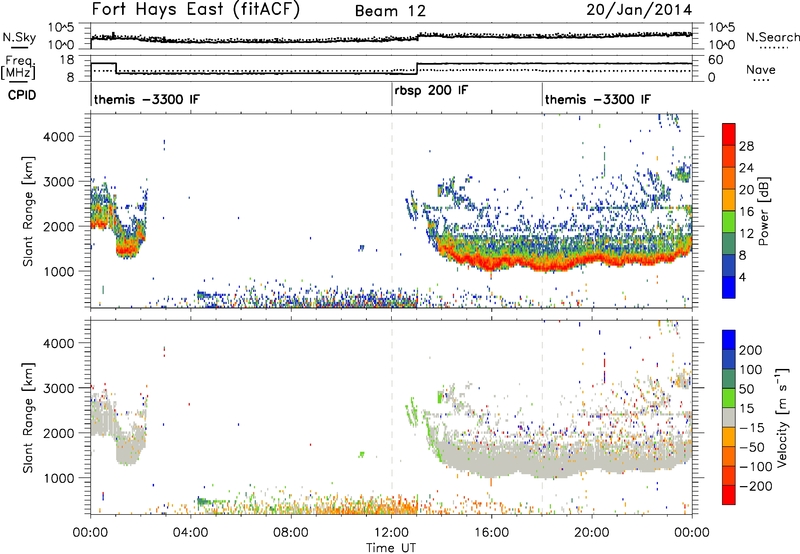
Task: Click first 'themis -3300 IF' label near 00:00
Action: tap(147, 99)
